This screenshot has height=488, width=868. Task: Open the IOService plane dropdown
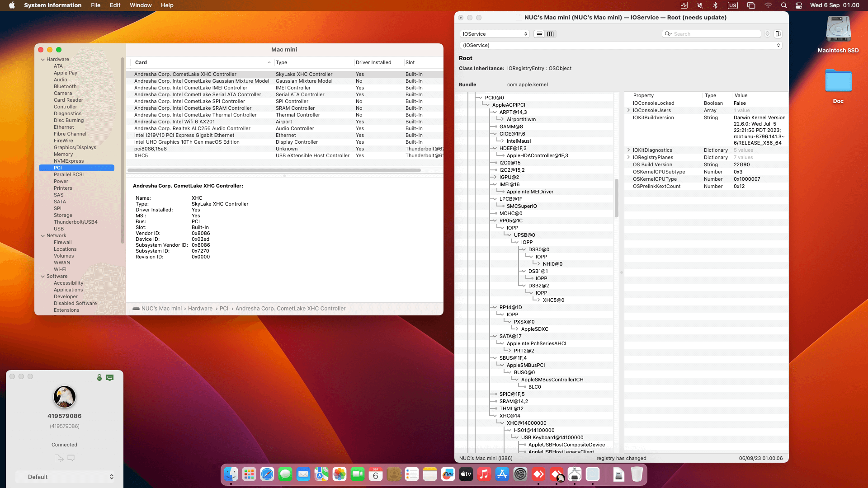[x=495, y=34]
